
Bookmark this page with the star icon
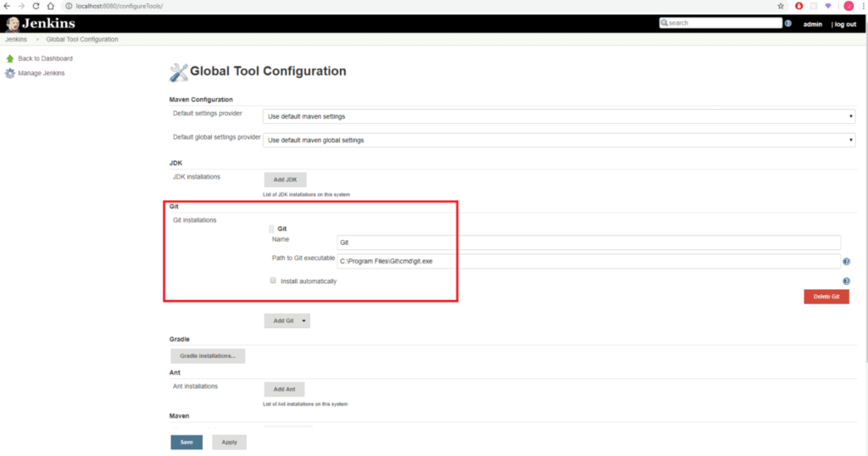point(780,6)
